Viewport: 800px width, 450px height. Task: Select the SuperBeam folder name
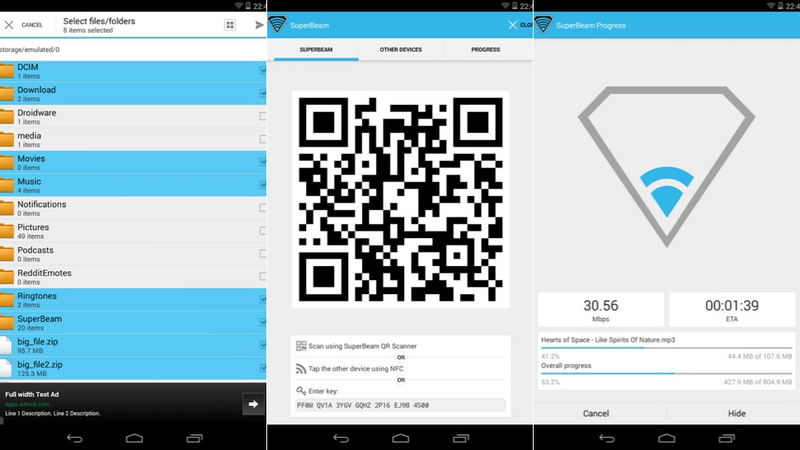[x=39, y=319]
